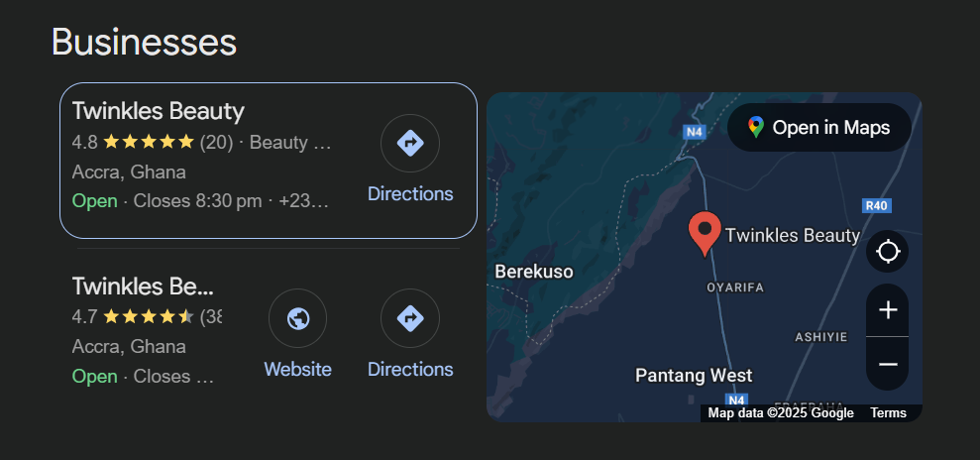Click the 'Twinkles Beauty' label on the map

coord(792,236)
